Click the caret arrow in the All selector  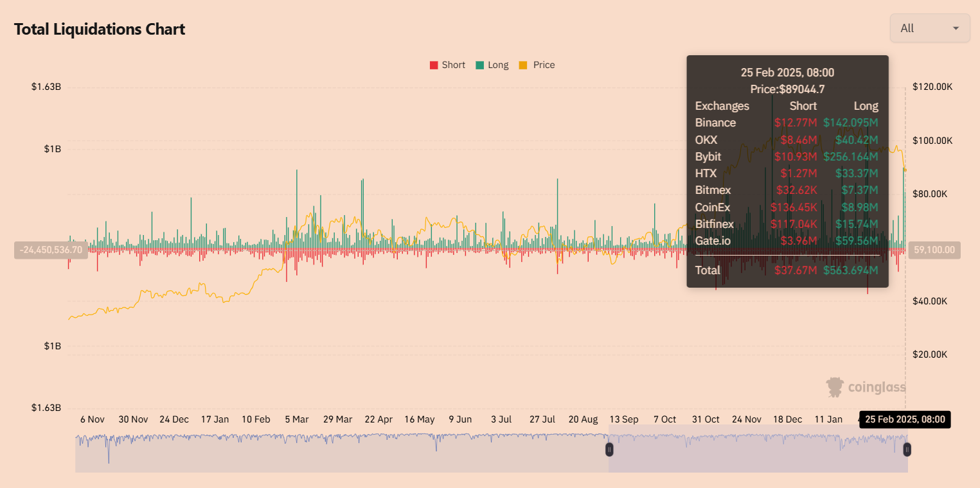(956, 28)
